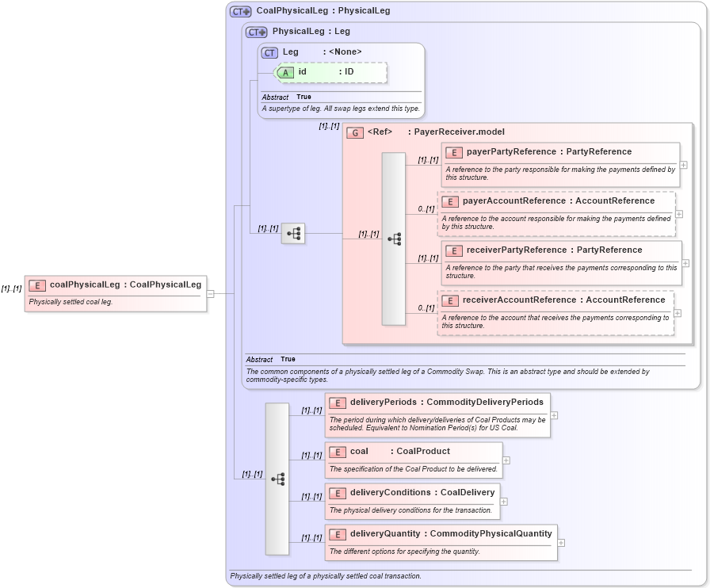Expand the deliveryConditions element
Viewport: 710px width, 588px height.
503,502
